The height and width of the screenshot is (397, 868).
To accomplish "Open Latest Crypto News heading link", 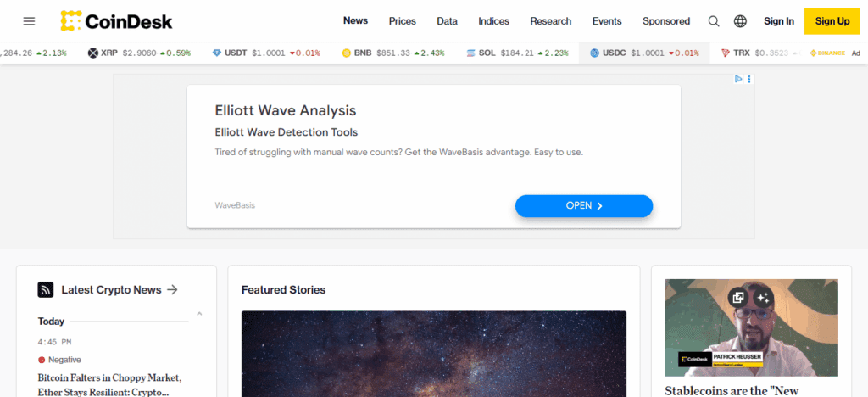I will [111, 289].
